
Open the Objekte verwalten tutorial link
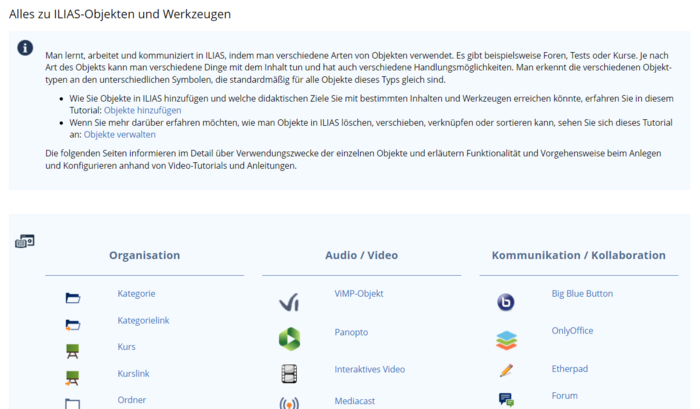click(x=119, y=134)
